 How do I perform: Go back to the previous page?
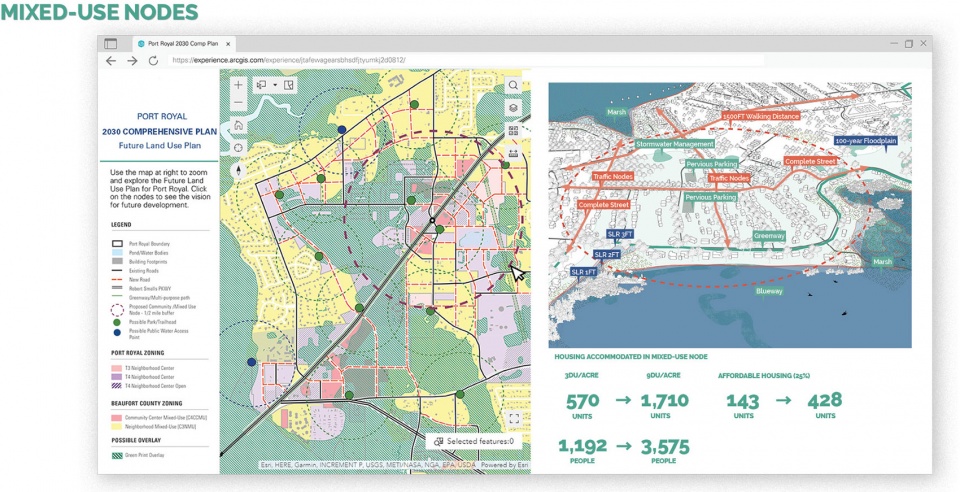111,61
